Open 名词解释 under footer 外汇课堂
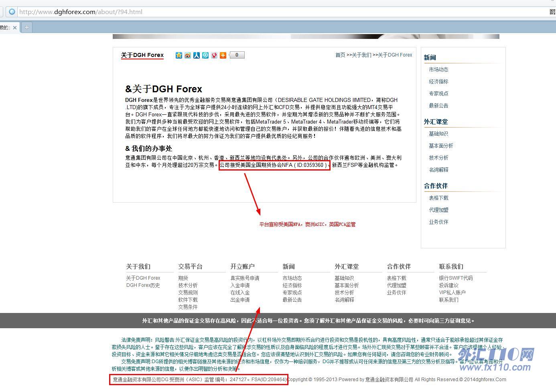Image resolution: width=556 pixels, height=392 pixels. [345, 300]
